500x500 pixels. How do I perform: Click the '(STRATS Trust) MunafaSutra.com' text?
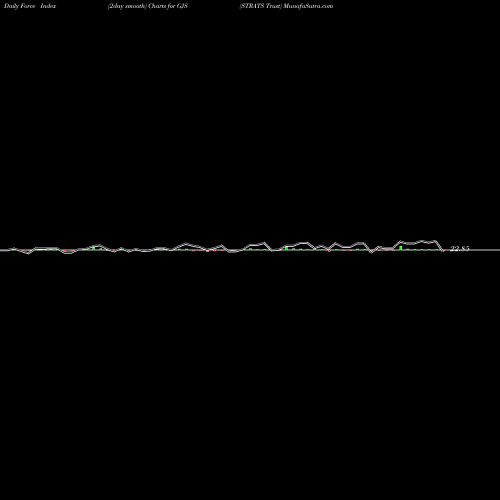(x=286, y=6)
